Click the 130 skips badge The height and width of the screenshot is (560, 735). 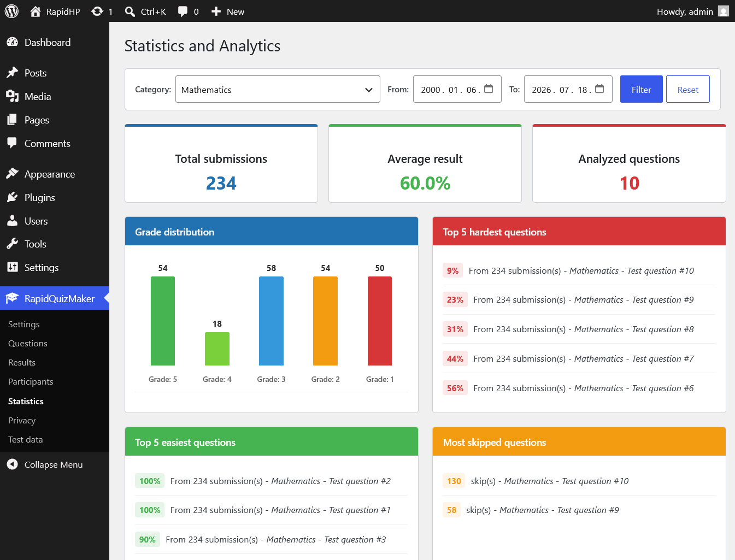pos(454,481)
